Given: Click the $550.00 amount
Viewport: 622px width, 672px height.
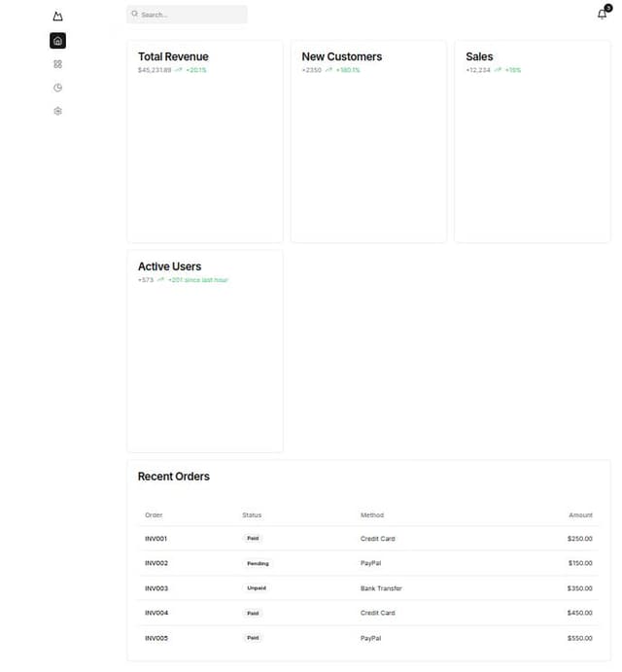Looking at the screenshot, I should pos(580,638).
